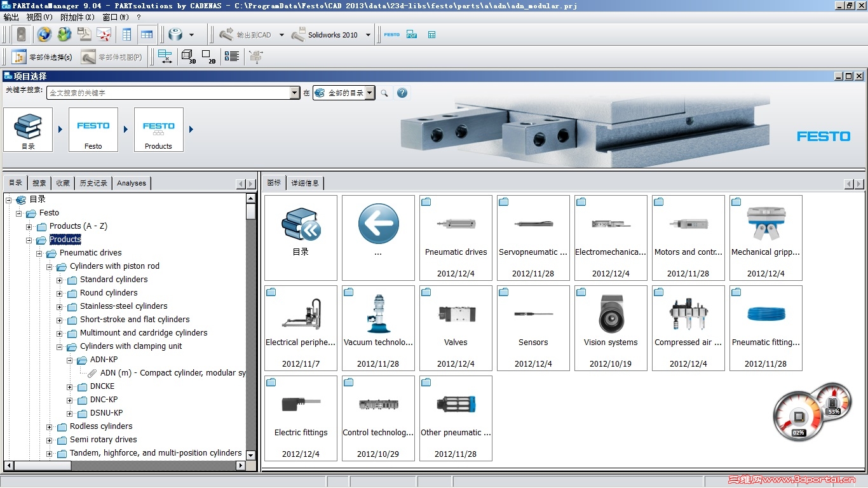Image resolution: width=868 pixels, height=488 pixels.
Task: Click the cylinder part toolbar icon
Action: (175, 34)
